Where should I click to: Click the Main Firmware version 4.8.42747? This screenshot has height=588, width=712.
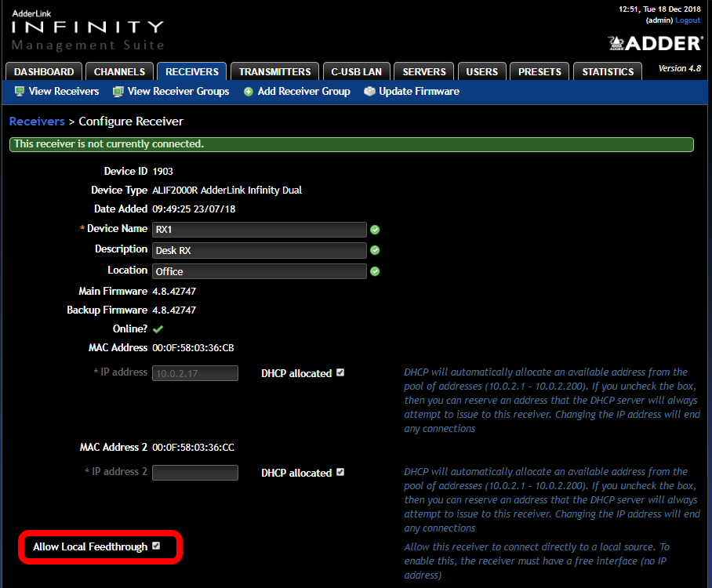[x=174, y=291]
